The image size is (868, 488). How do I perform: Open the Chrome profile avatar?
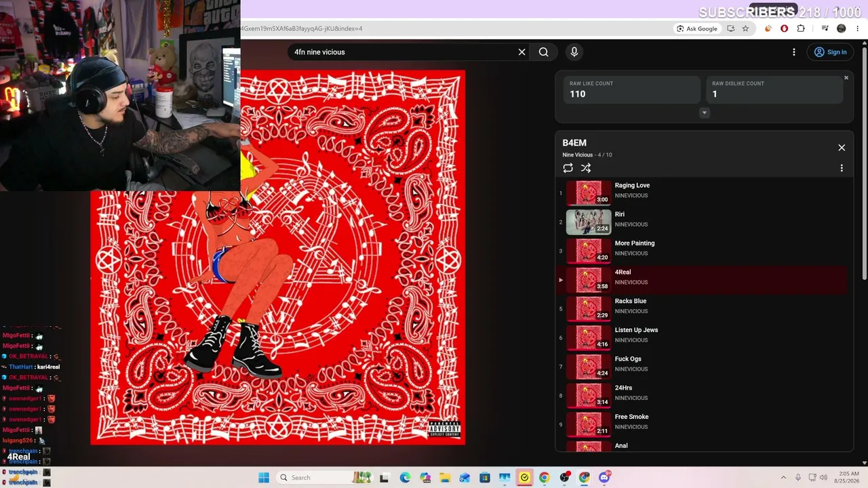pyautogui.click(x=842, y=28)
